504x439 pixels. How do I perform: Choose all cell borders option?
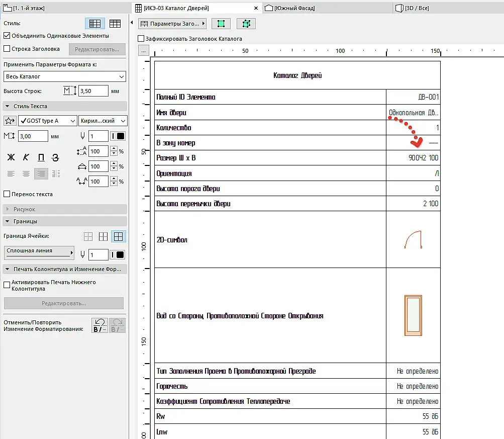coord(118,237)
